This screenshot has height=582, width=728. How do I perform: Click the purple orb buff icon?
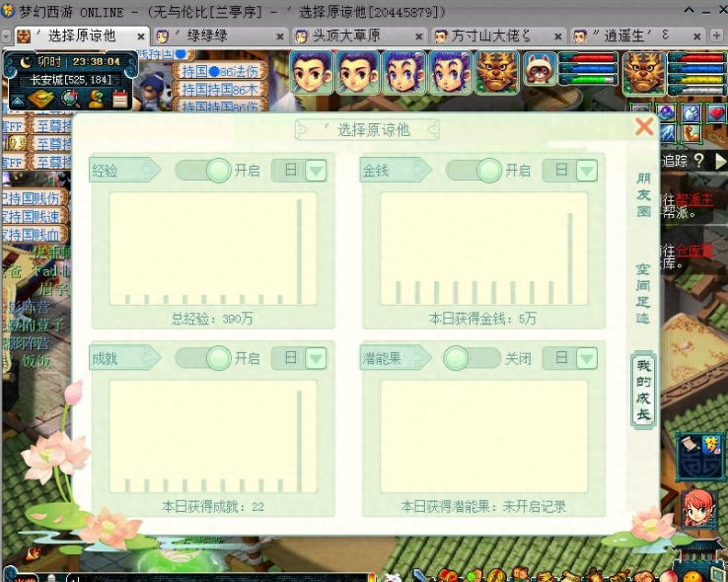[666, 112]
